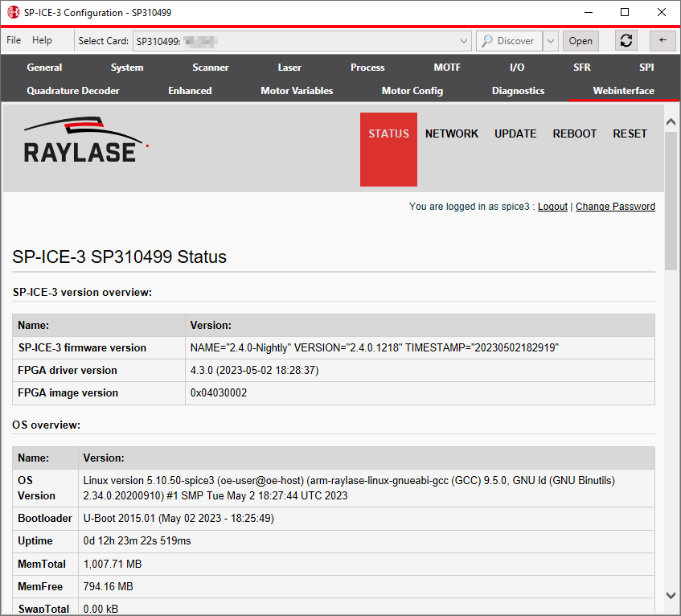Go to the RESET page
681x616 pixels.
click(630, 133)
